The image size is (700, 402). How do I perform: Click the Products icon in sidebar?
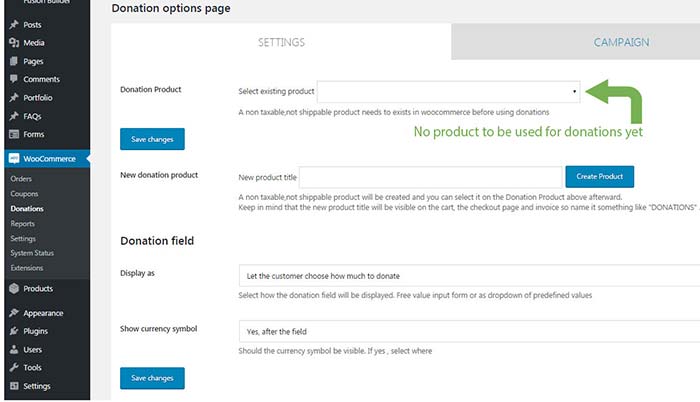point(13,289)
